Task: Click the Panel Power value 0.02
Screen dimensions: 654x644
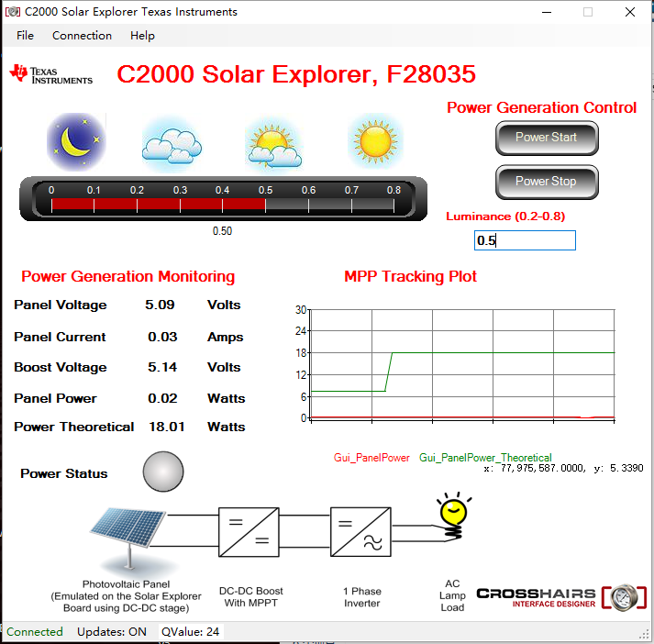Action: pyautogui.click(x=162, y=398)
